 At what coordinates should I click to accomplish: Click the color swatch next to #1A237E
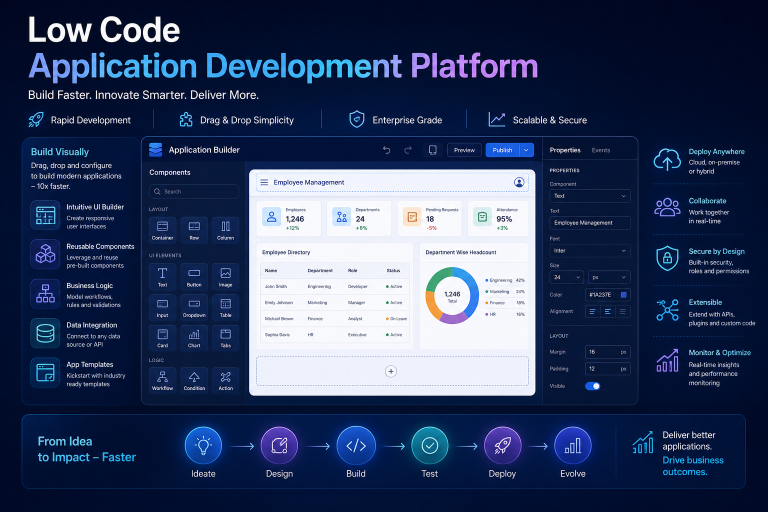(624, 295)
